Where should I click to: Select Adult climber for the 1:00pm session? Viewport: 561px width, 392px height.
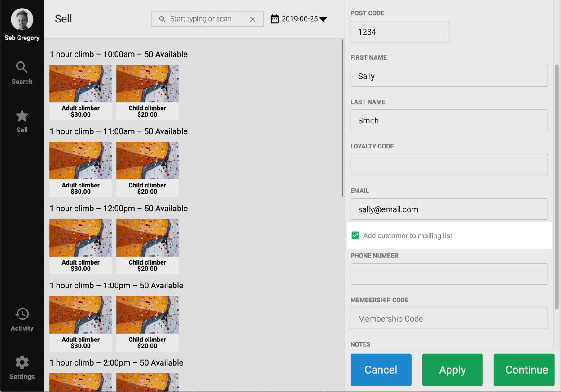tap(81, 323)
